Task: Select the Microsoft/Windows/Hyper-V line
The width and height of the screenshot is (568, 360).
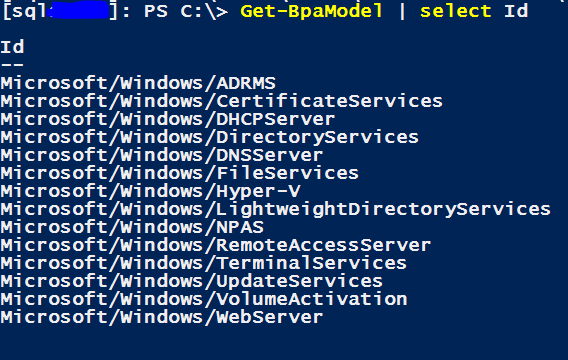Action: 150,191
